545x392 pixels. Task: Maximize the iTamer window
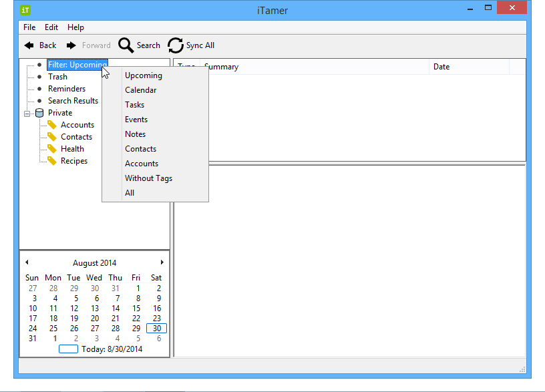488,7
